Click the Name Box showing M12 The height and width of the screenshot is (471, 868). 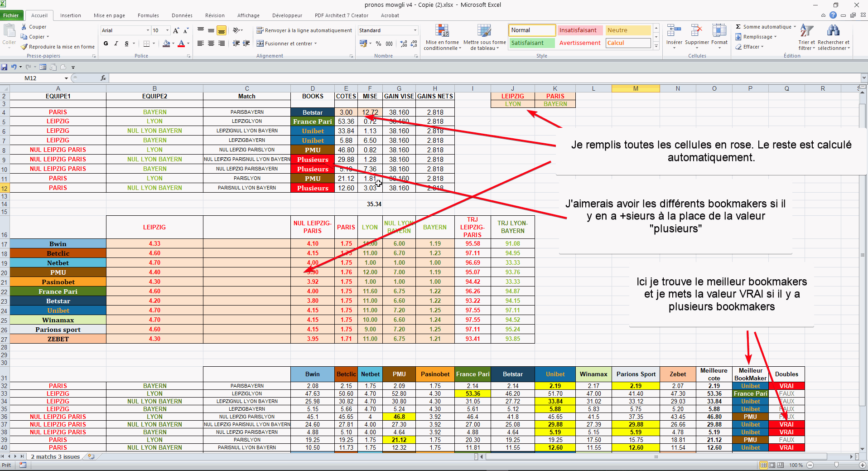43,78
